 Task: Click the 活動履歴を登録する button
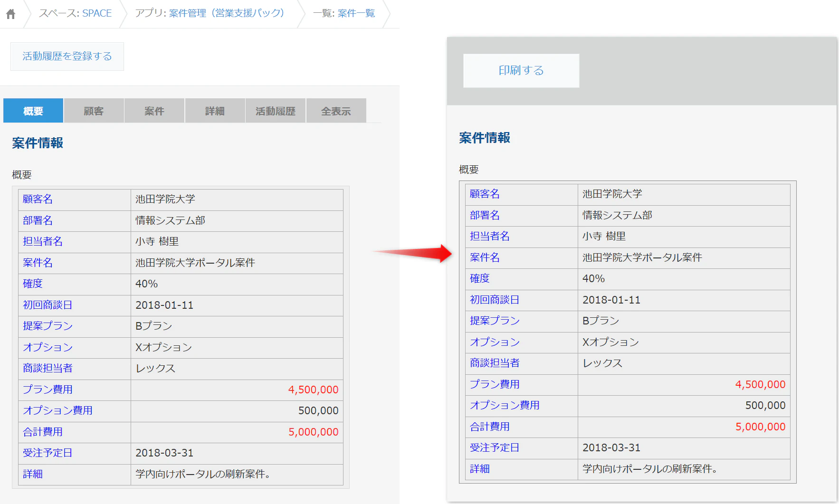pyautogui.click(x=67, y=57)
